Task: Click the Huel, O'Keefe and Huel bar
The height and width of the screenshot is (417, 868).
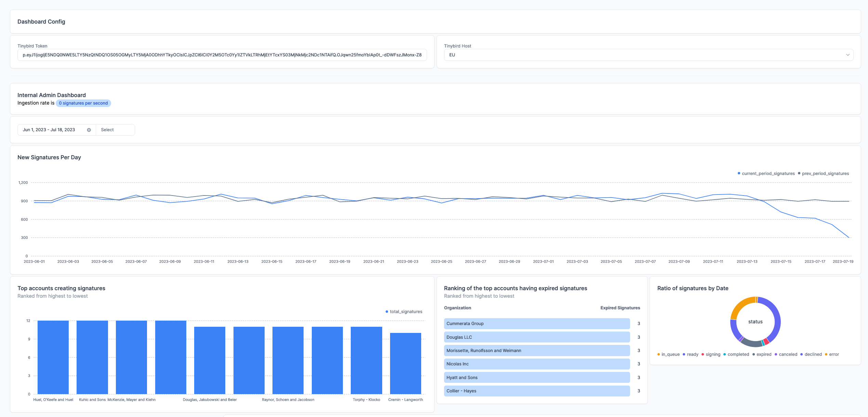Action: point(53,357)
